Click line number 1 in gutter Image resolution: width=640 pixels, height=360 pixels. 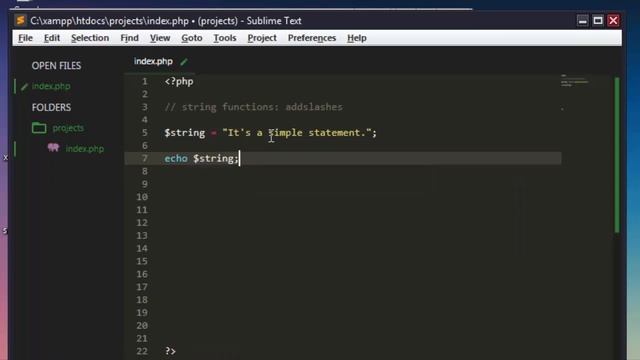144,81
